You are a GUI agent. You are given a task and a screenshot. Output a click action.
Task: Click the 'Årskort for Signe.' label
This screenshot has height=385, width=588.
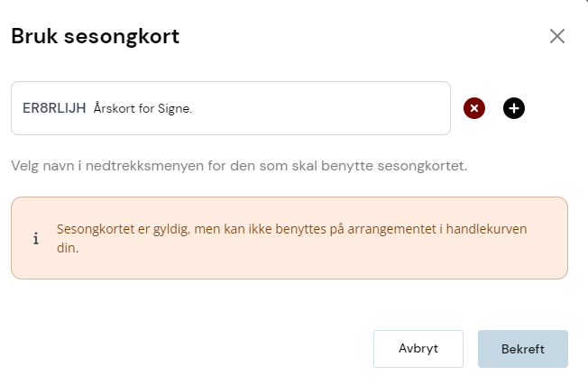[x=142, y=108]
